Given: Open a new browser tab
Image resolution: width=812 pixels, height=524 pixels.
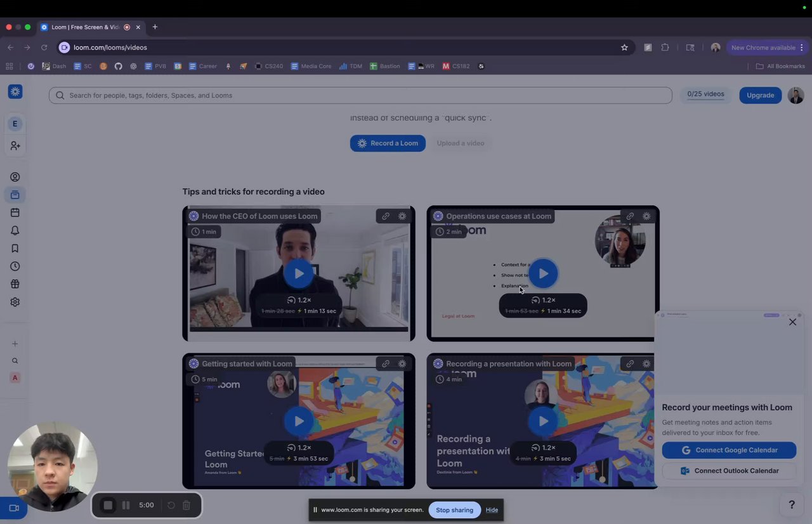Looking at the screenshot, I should coord(155,27).
